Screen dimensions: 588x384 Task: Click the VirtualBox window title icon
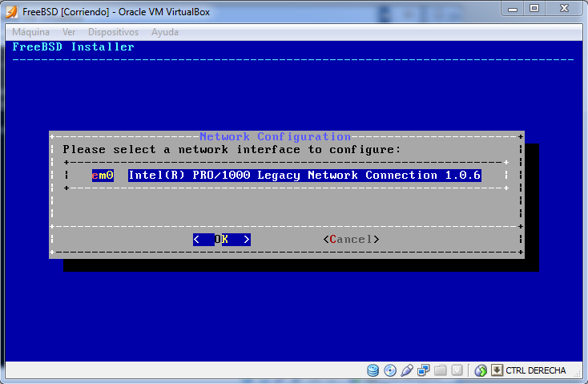tap(12, 12)
